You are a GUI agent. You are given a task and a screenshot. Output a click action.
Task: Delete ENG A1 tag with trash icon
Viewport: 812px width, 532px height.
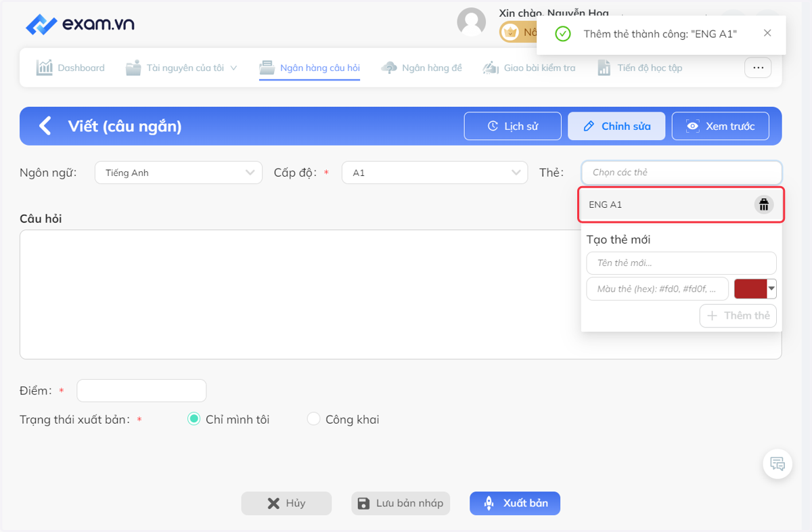pos(764,204)
